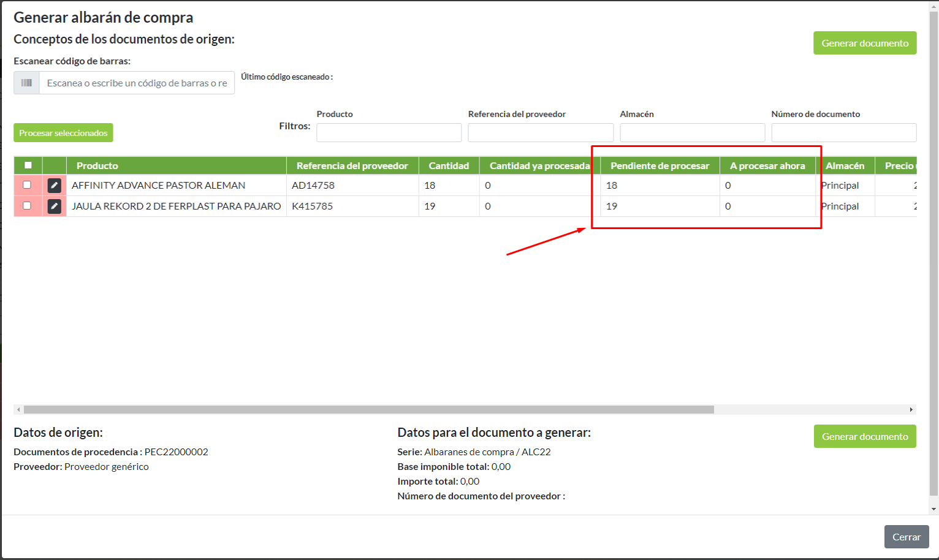This screenshot has width=939, height=560.
Task: Click the Cantidad column header
Action: point(449,166)
